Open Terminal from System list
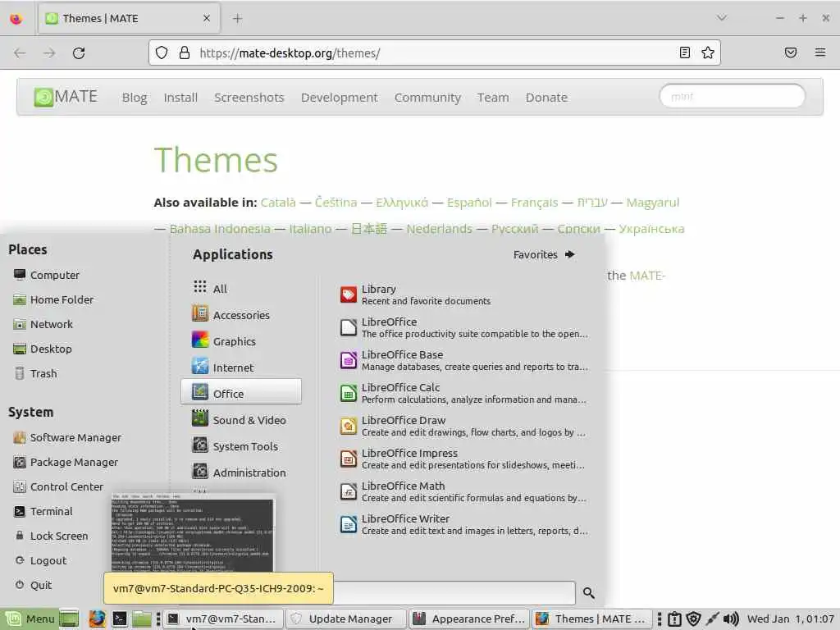 click(x=43, y=511)
